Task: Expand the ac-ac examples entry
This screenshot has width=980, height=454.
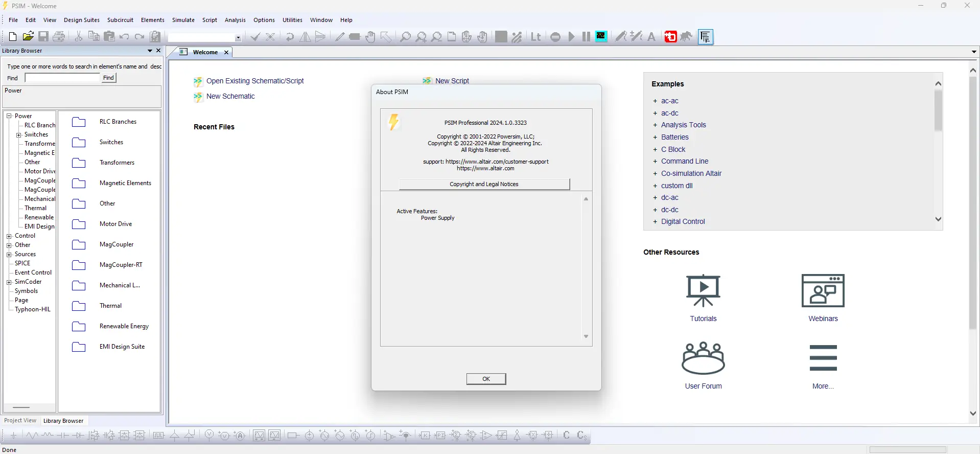Action: [x=655, y=101]
